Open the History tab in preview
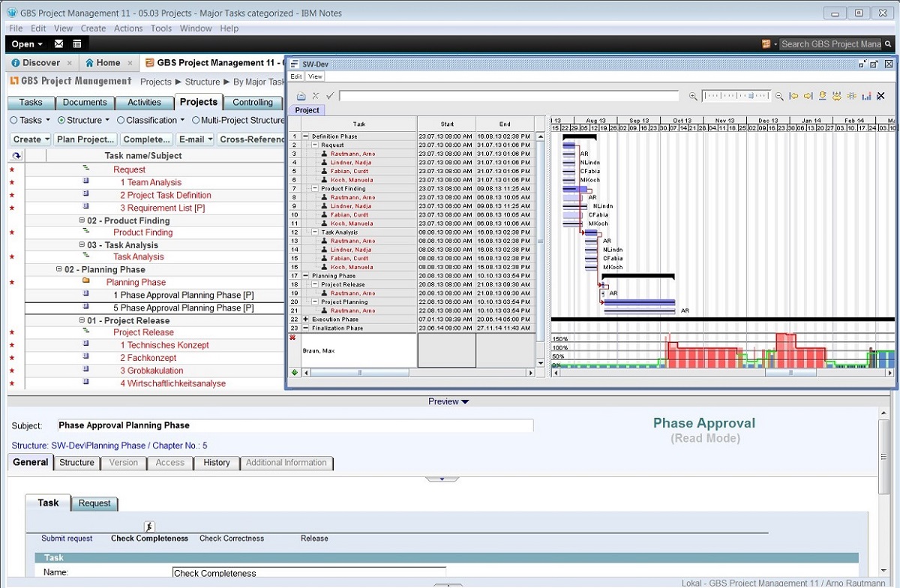 point(217,463)
